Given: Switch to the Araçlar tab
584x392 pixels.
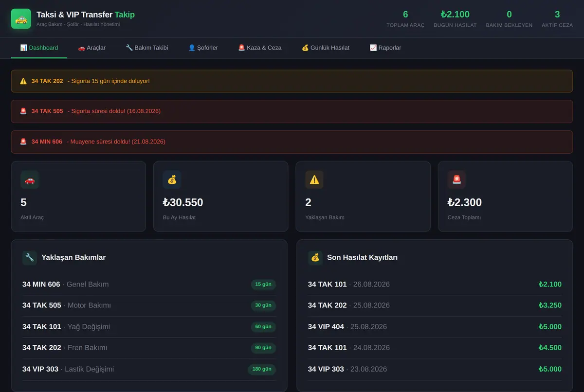Looking at the screenshot, I should [x=91, y=48].
